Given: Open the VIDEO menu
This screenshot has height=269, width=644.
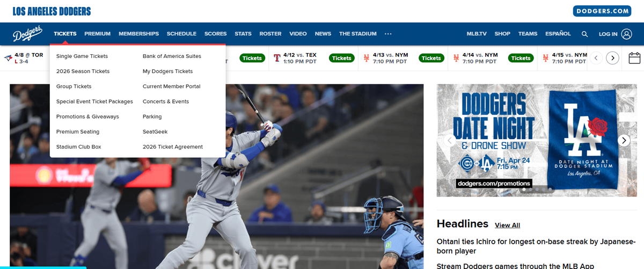Looking at the screenshot, I should [x=298, y=34].
